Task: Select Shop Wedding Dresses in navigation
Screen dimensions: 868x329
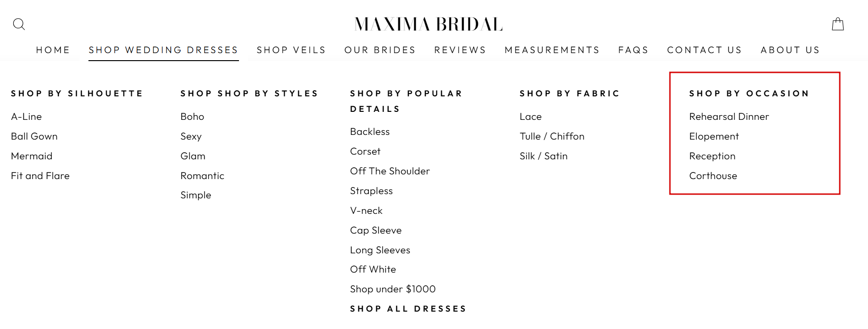Action: [x=163, y=50]
